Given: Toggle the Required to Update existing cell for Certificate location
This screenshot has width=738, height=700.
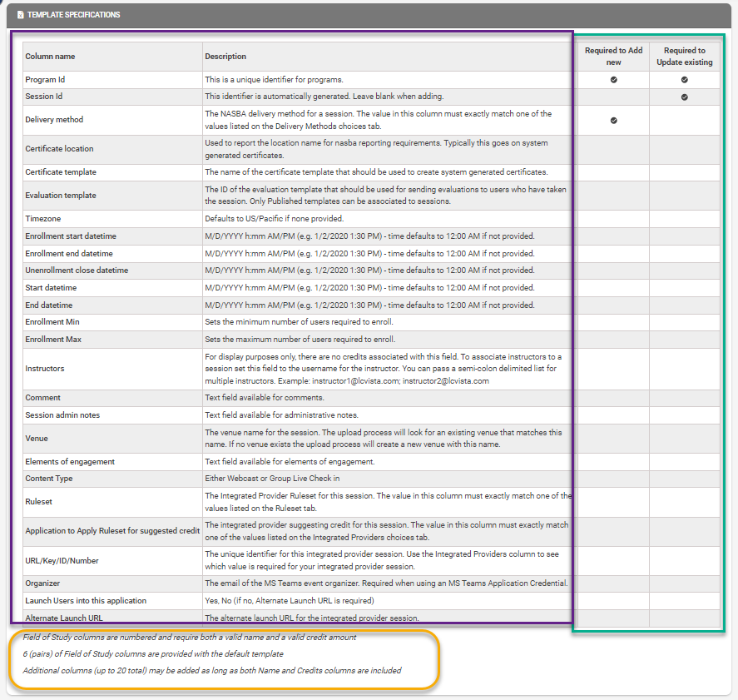Looking at the screenshot, I should click(x=685, y=148).
